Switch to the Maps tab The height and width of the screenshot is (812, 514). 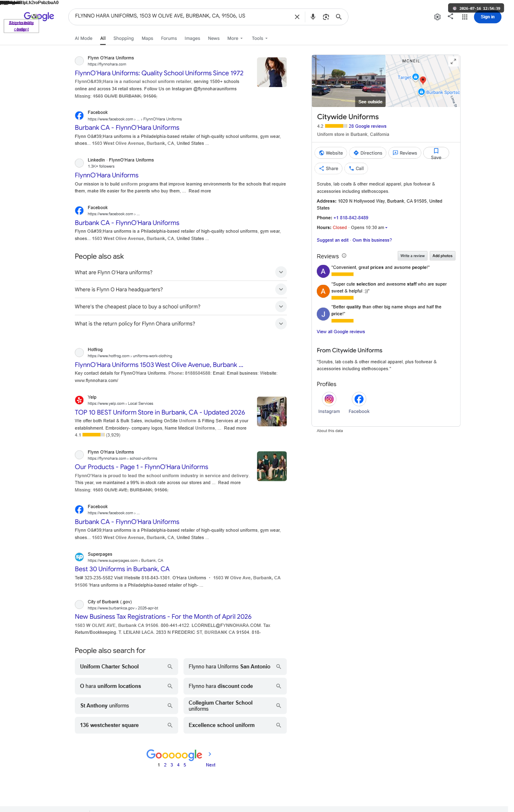click(x=147, y=38)
